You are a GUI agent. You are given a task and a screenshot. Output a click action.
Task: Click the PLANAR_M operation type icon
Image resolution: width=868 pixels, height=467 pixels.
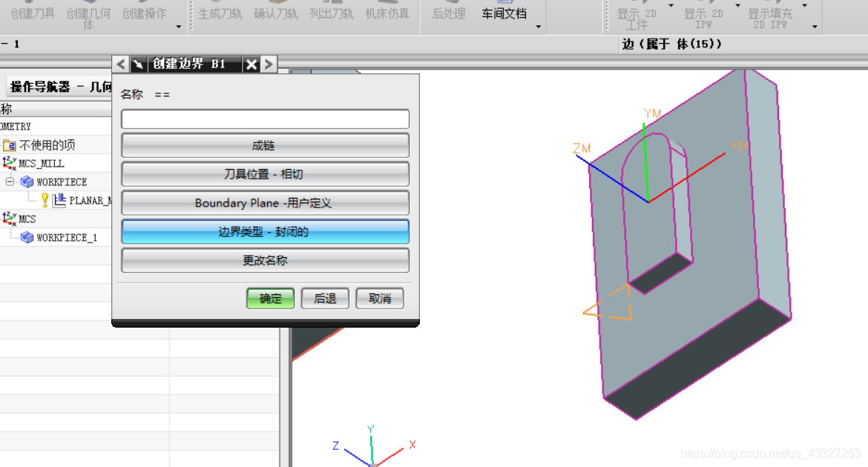pos(59,200)
